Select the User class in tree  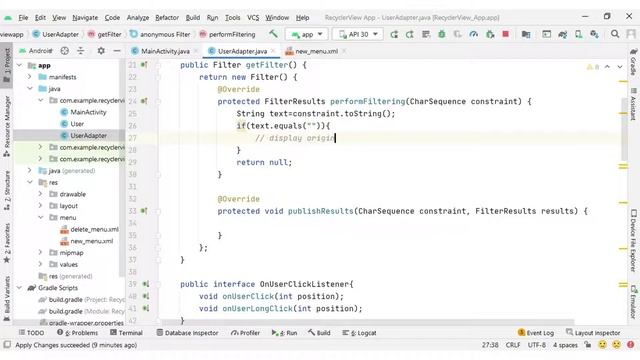(x=77, y=124)
